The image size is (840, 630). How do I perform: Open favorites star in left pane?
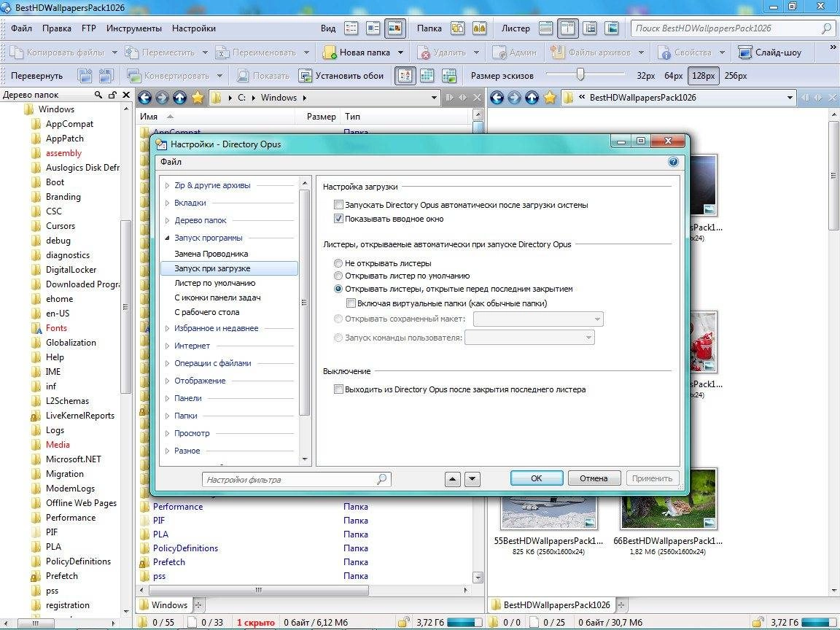tap(198, 98)
